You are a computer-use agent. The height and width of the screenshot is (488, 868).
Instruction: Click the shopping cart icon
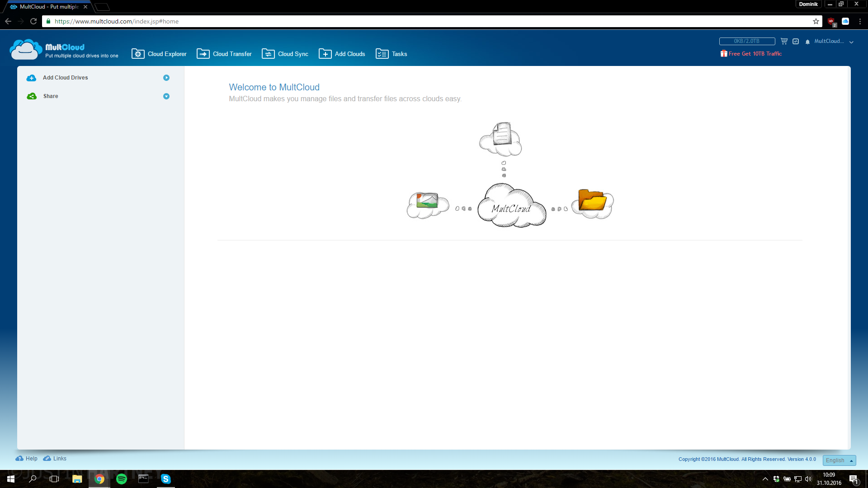click(784, 41)
